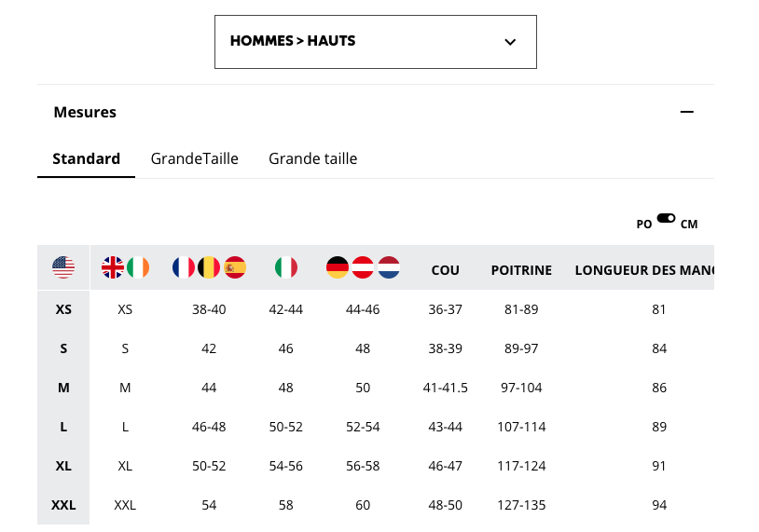Click the Belgium flag icon
The height and width of the screenshot is (532, 759).
point(209,267)
